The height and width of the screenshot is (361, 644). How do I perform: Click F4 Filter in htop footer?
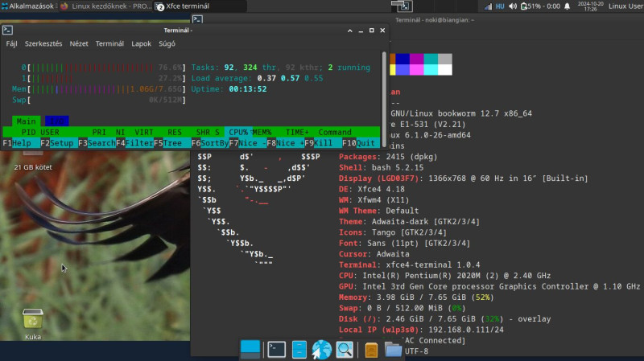click(x=134, y=143)
